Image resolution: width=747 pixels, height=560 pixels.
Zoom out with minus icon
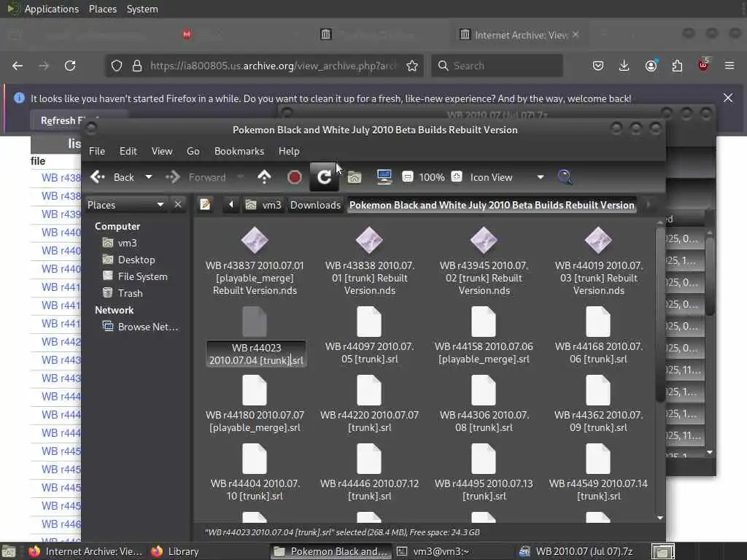pyautogui.click(x=407, y=176)
